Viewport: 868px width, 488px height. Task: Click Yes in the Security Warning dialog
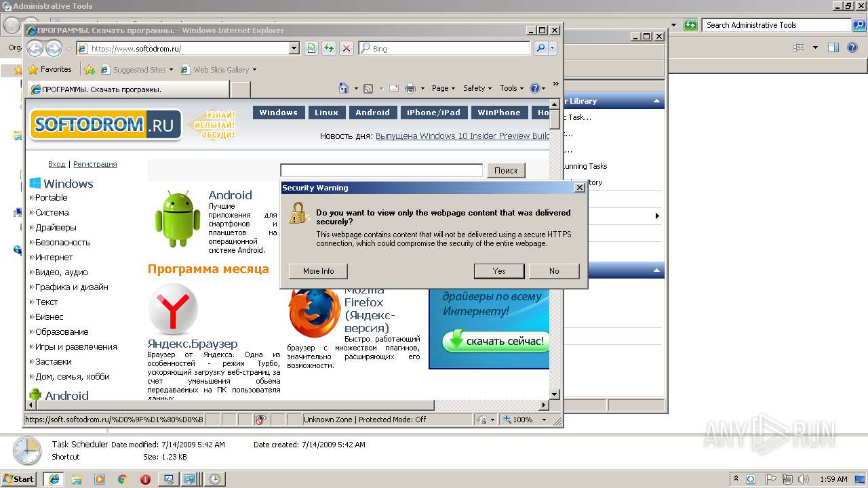499,271
